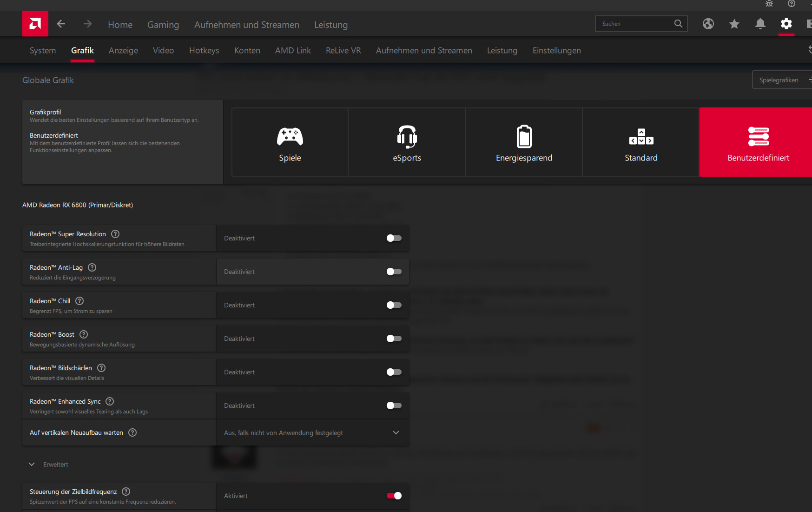Switch to Video settings tab
This screenshot has width=812, height=512.
[164, 50]
